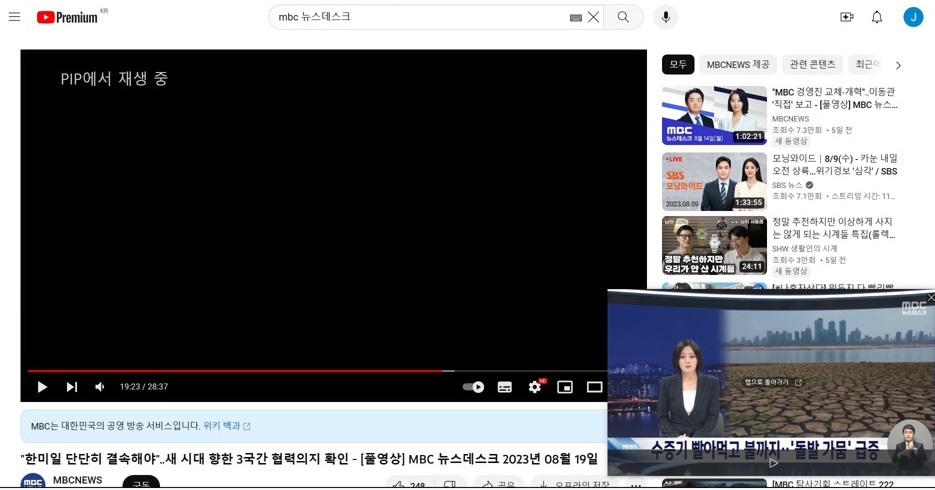Screen dimensions: 935x490
Task: Select the 관련 콘텐츠 chip
Action: [x=812, y=64]
